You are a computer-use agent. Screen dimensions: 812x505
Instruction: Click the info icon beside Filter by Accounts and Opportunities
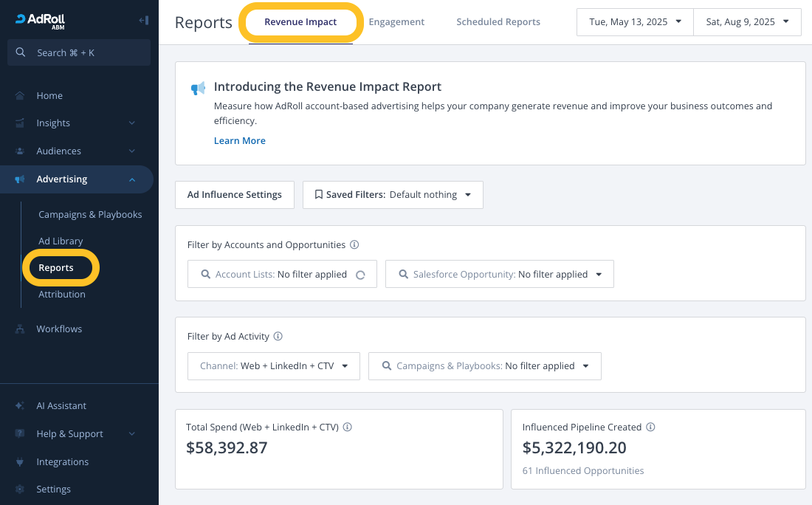[354, 244]
